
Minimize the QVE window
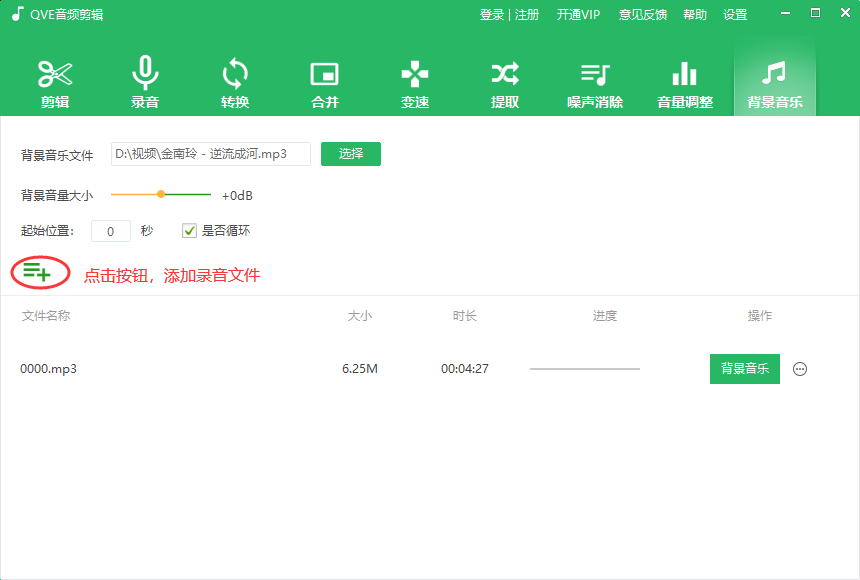(x=785, y=13)
